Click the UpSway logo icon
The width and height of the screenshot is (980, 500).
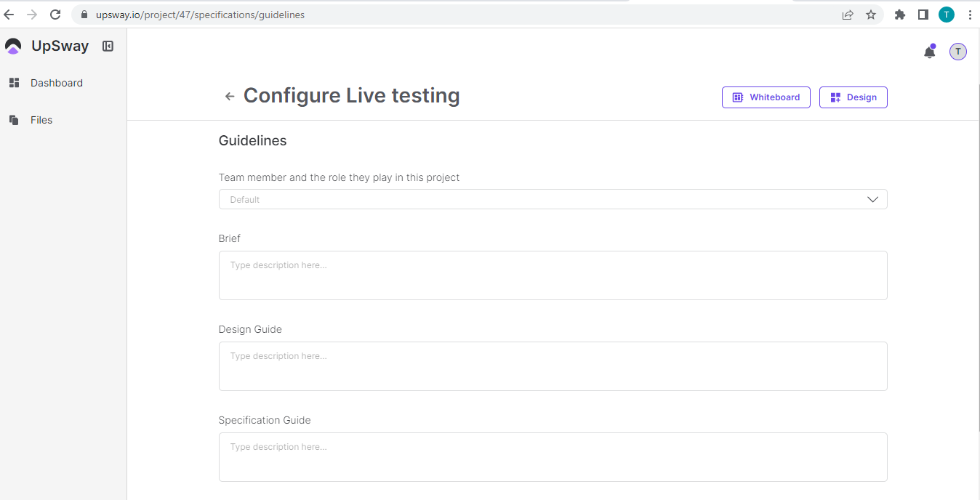(13, 47)
